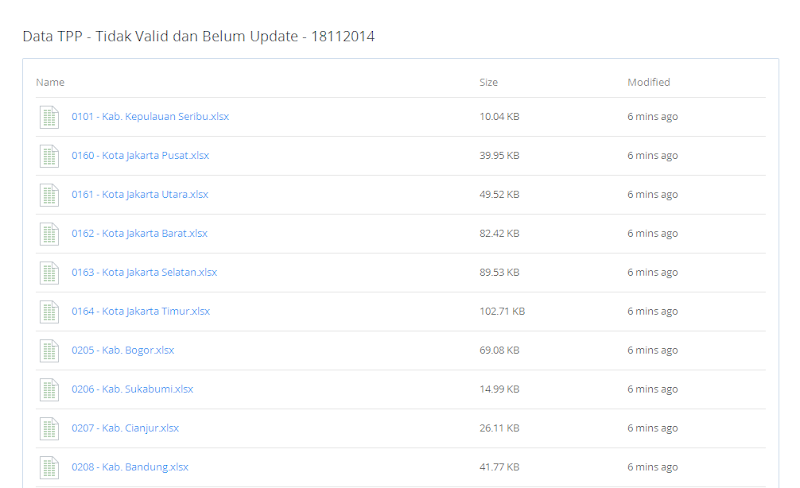The image size is (800, 488).
Task: Open 0161 - Kota Jakarta Utara.xlsx
Action: click(140, 194)
